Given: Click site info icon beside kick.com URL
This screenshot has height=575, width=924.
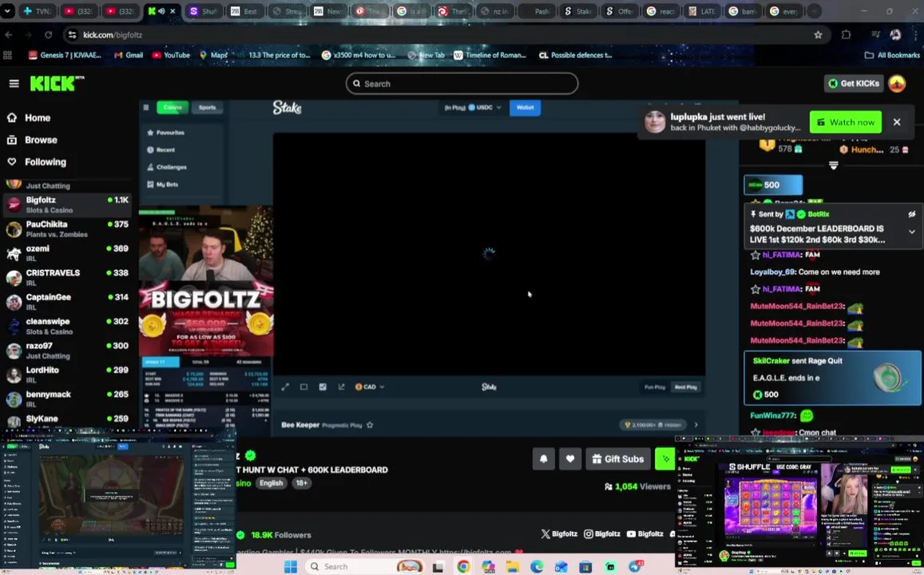Looking at the screenshot, I should (72, 35).
